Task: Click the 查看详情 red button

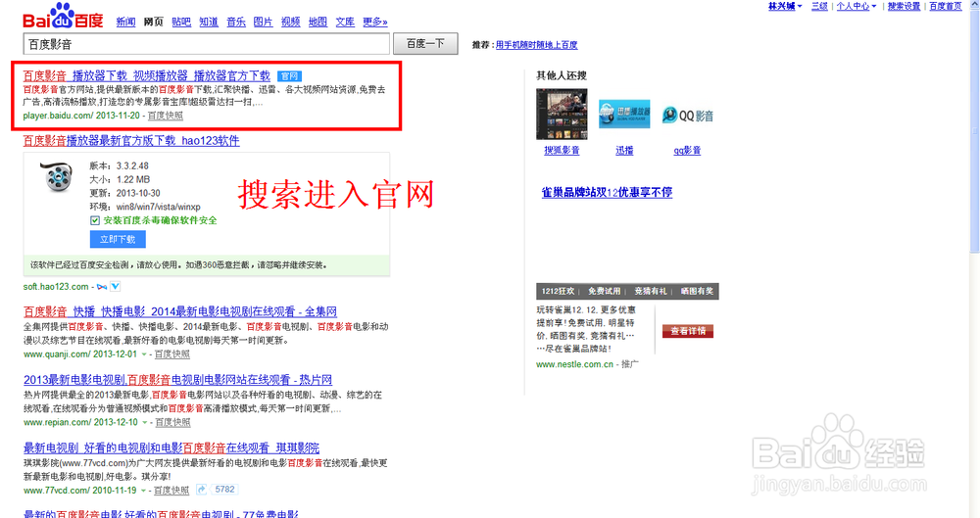Action: click(x=688, y=331)
